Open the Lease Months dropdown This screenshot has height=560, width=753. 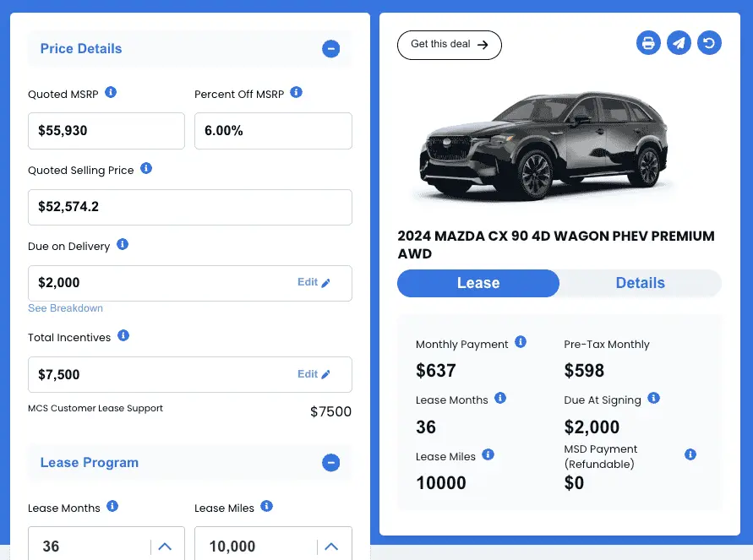tap(165, 546)
